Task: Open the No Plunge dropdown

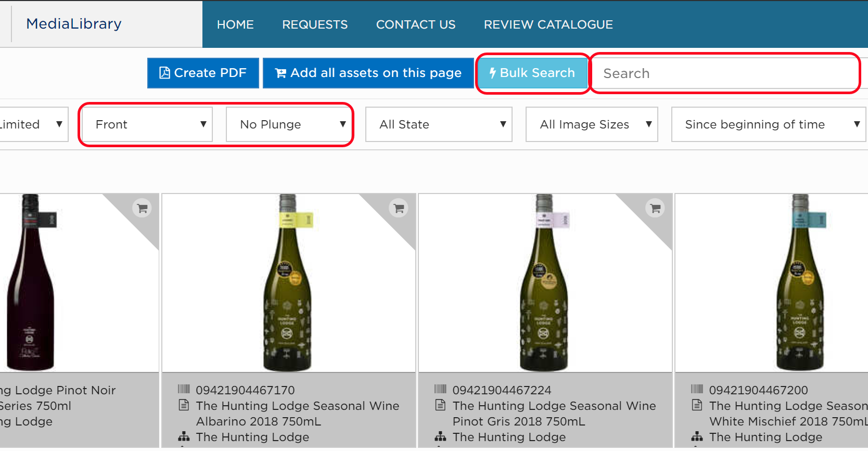Action: tap(288, 124)
